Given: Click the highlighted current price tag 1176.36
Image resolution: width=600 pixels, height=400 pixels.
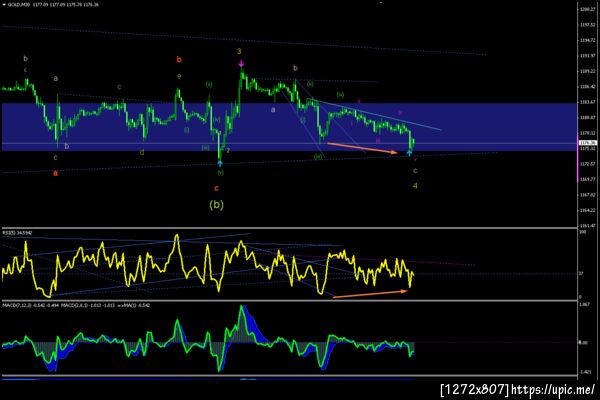Looking at the screenshot, I should (587, 143).
